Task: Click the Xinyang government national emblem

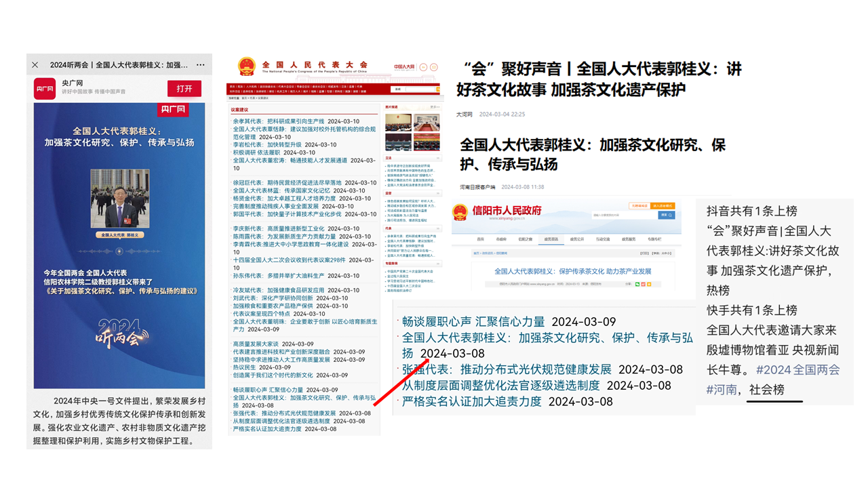Action: pyautogui.click(x=460, y=212)
